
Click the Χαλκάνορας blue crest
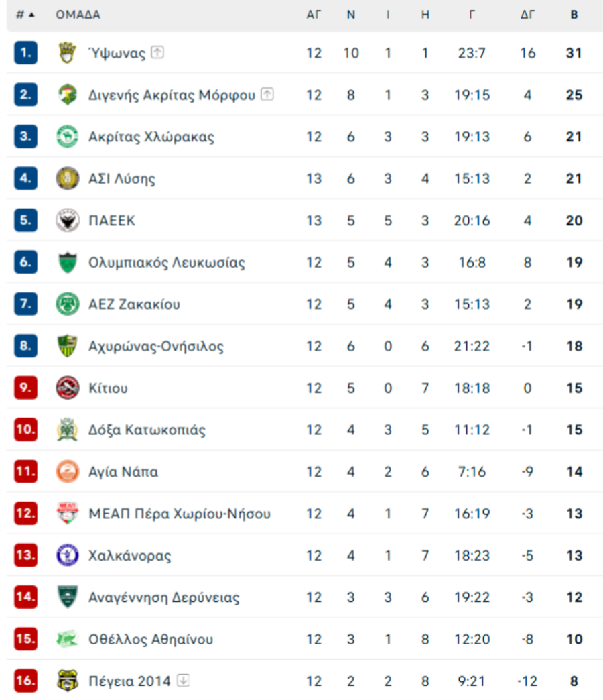68,555
